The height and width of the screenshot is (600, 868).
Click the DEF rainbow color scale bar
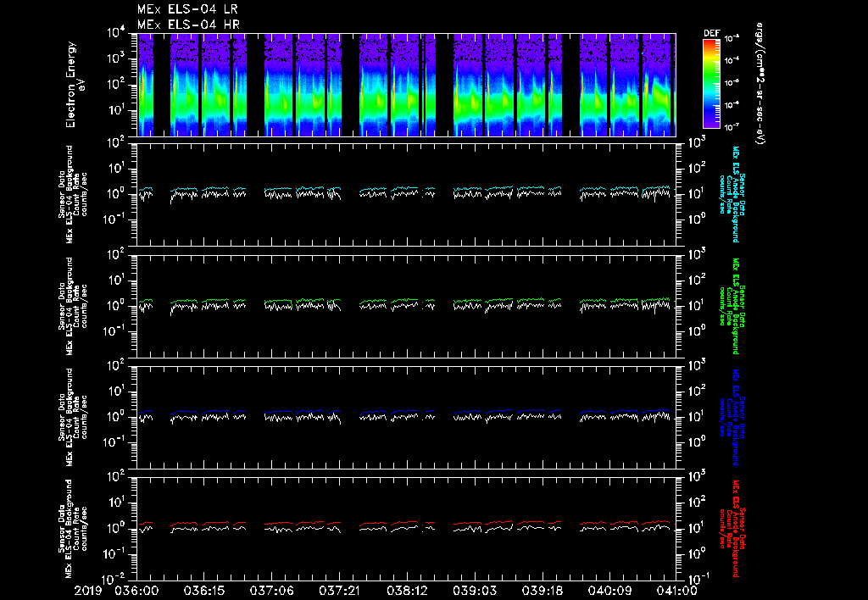pyautogui.click(x=711, y=84)
